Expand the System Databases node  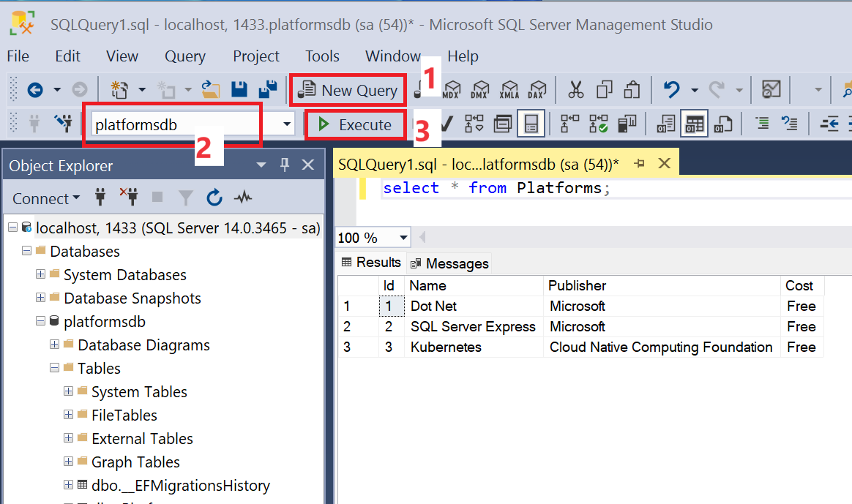click(41, 275)
